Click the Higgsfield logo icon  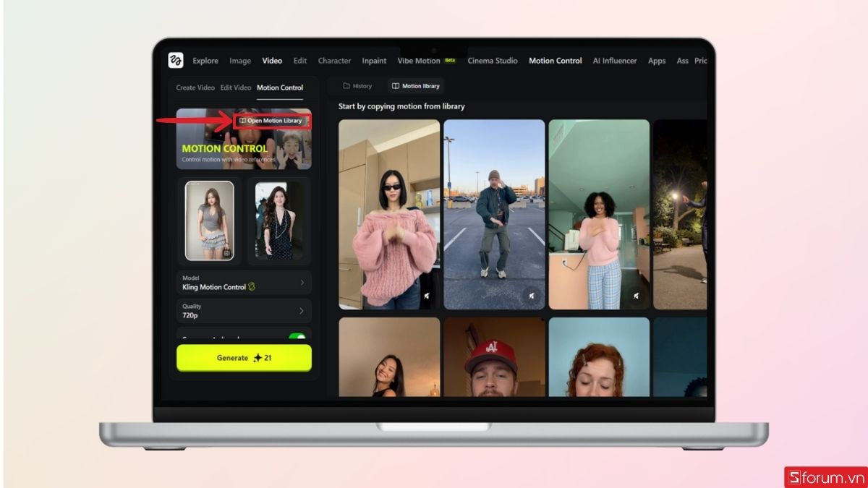[x=176, y=61]
